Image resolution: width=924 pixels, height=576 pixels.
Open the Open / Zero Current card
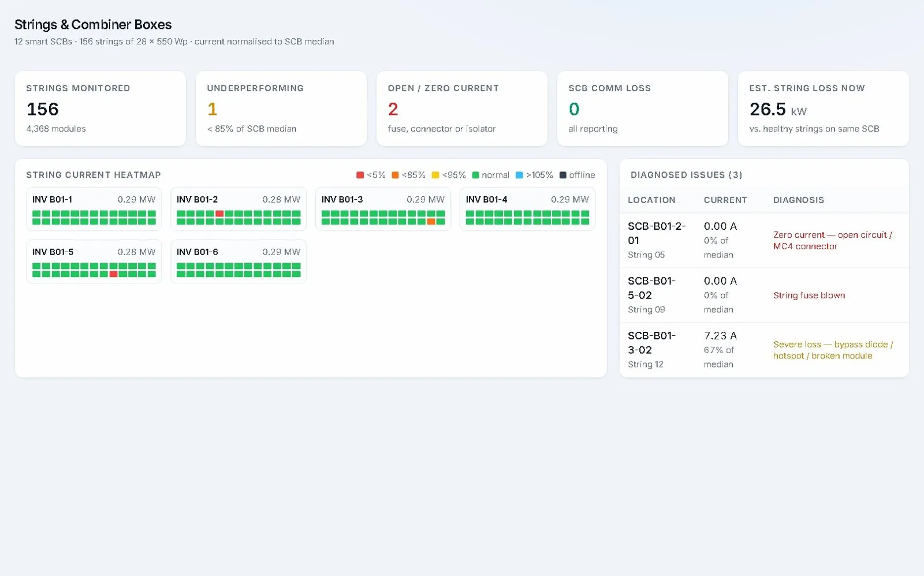[x=462, y=109]
